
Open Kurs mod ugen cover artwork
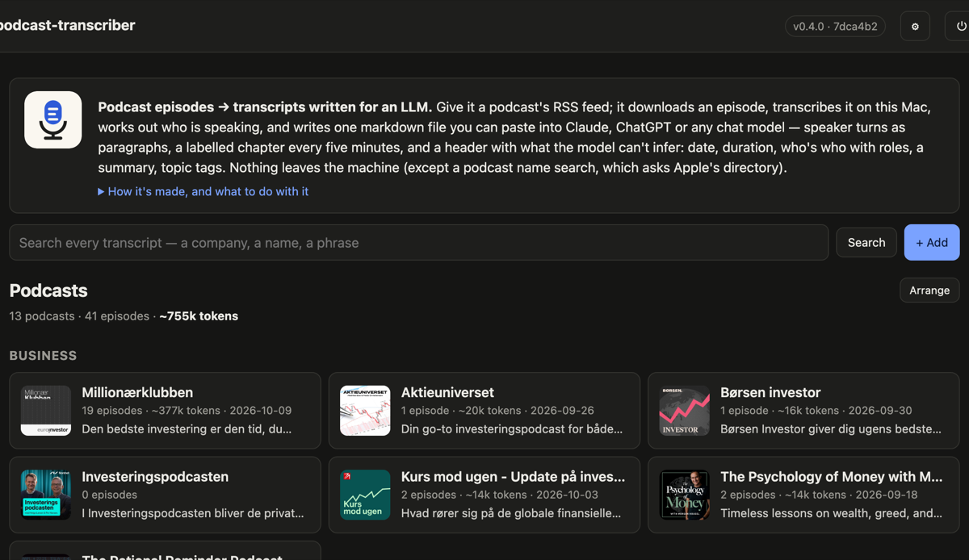pos(365,495)
